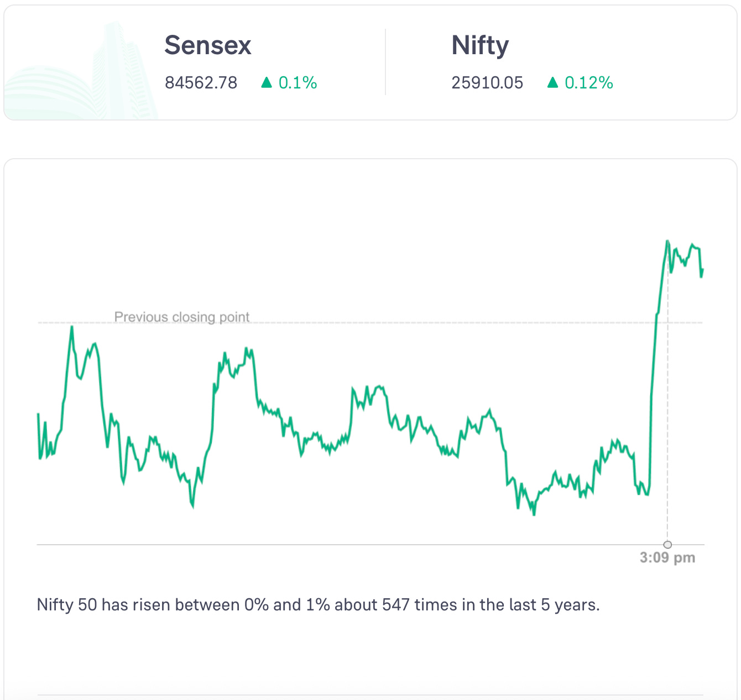Select the Sensex heading

click(208, 45)
